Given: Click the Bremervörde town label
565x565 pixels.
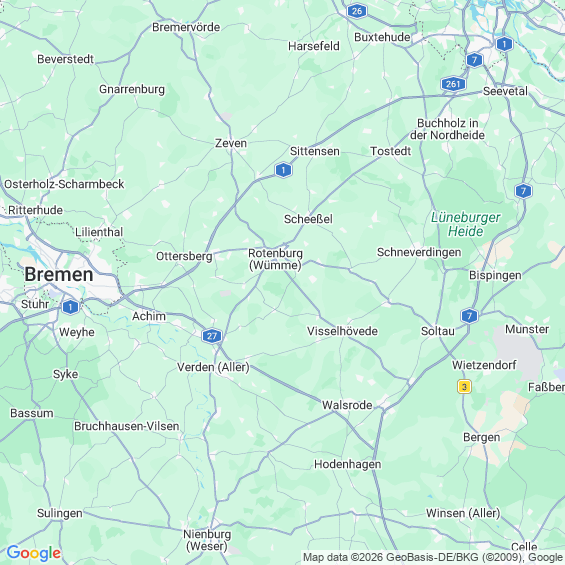Looking at the screenshot, I should pos(186,27).
